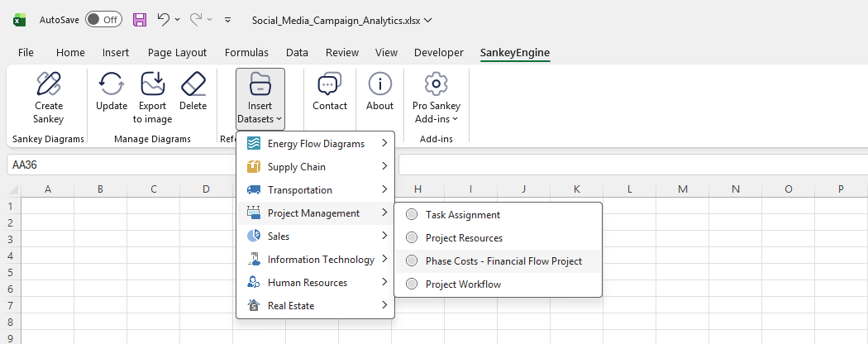
Task: Expand the Sales submenu arrow
Action: point(384,236)
